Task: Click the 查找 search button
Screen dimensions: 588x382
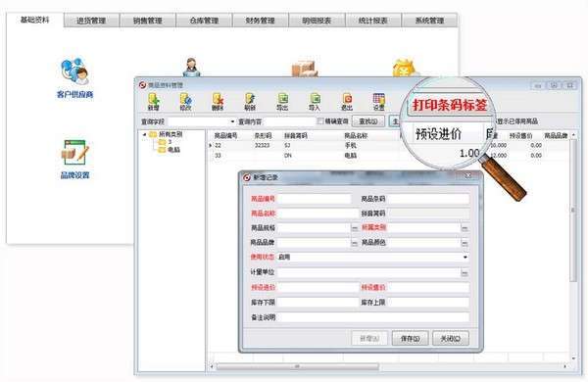Action: tap(368, 121)
